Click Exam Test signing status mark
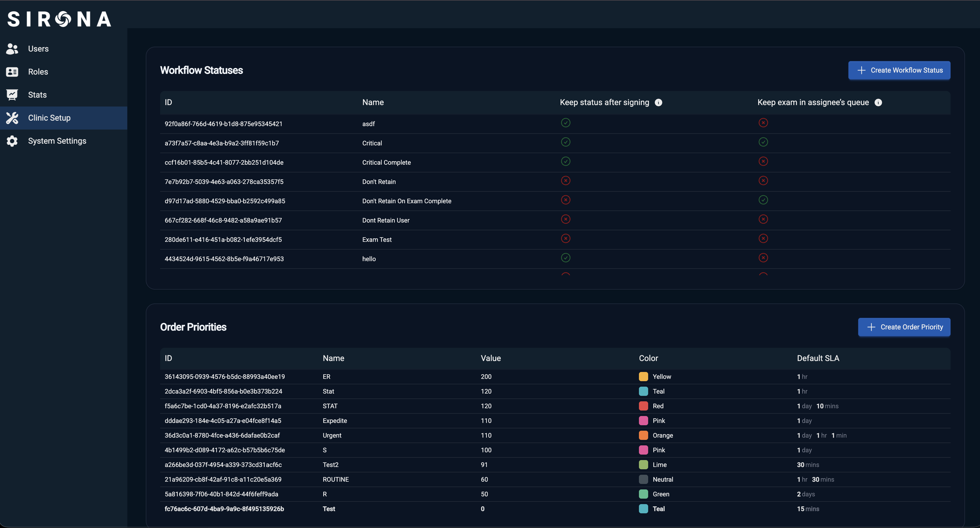This screenshot has height=528, width=980. (566, 239)
